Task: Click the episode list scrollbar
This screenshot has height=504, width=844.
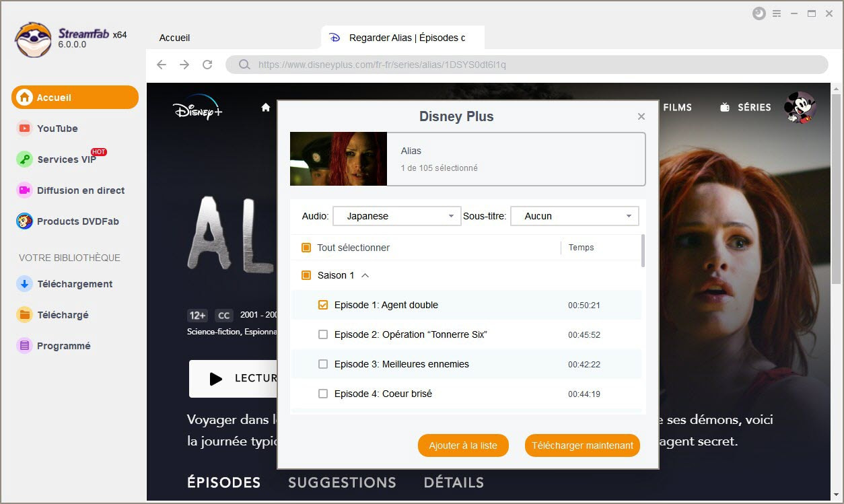Action: [643, 250]
